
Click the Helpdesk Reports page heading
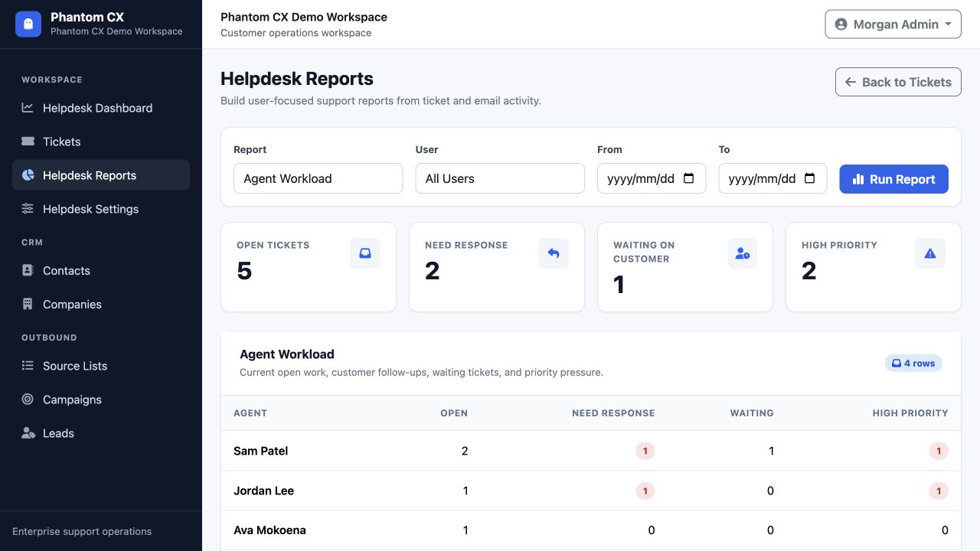(297, 79)
